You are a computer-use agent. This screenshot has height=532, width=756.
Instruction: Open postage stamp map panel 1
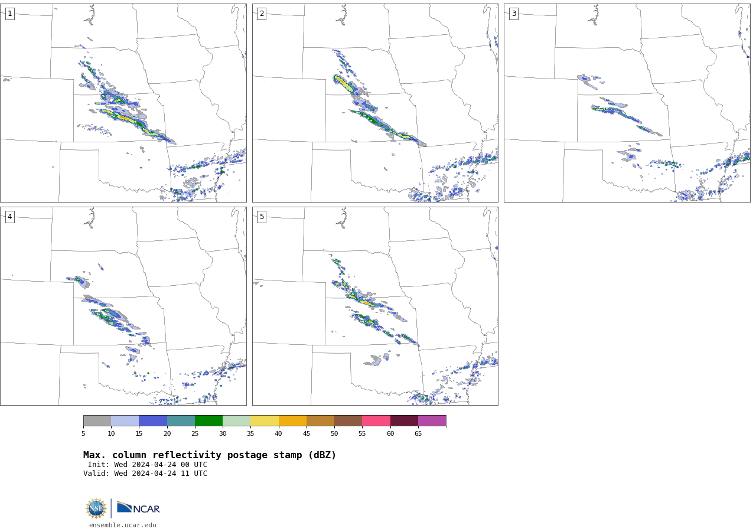pyautogui.click(x=123, y=103)
